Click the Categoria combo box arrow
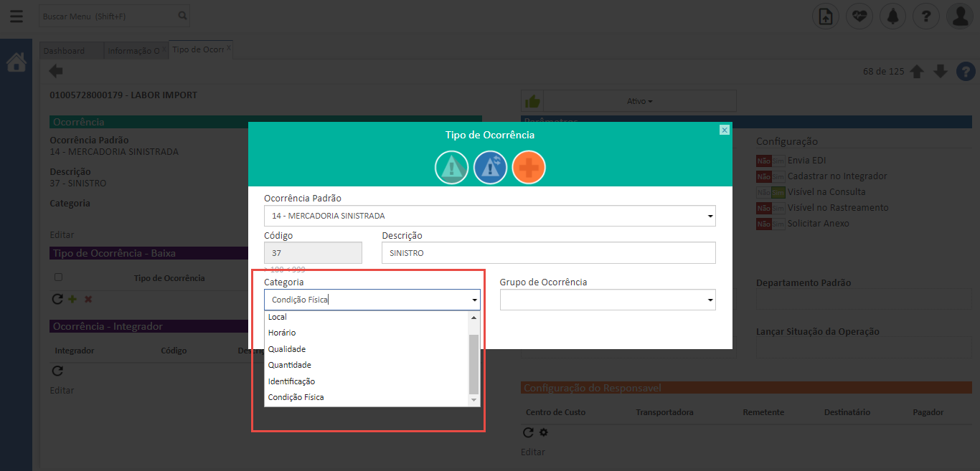The width and height of the screenshot is (980, 471). coord(474,300)
